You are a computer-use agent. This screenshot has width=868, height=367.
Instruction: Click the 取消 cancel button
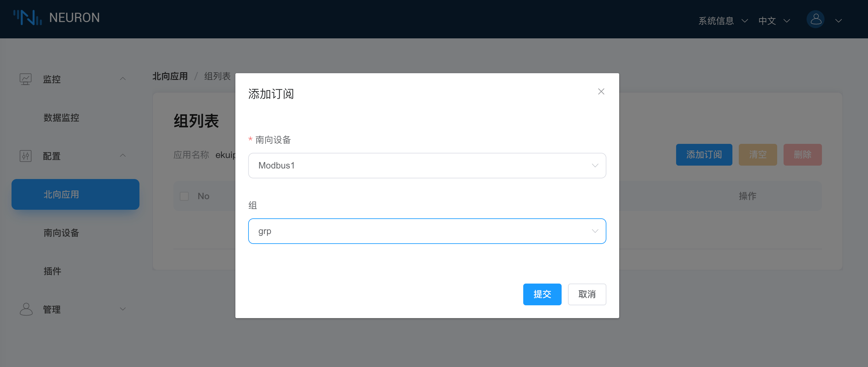[587, 294]
